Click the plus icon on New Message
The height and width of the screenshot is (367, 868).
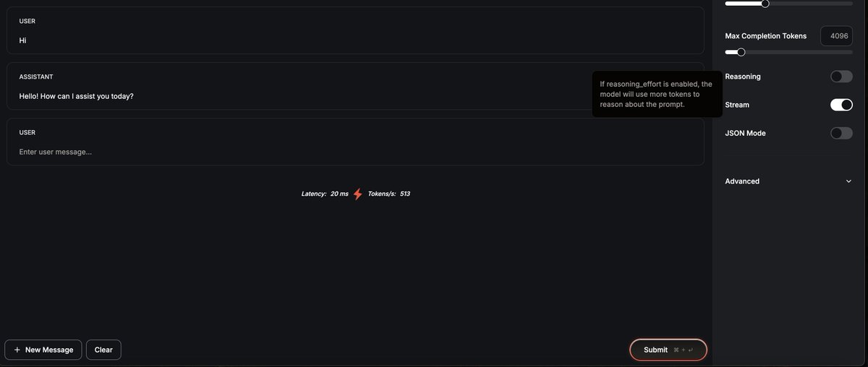tap(17, 350)
